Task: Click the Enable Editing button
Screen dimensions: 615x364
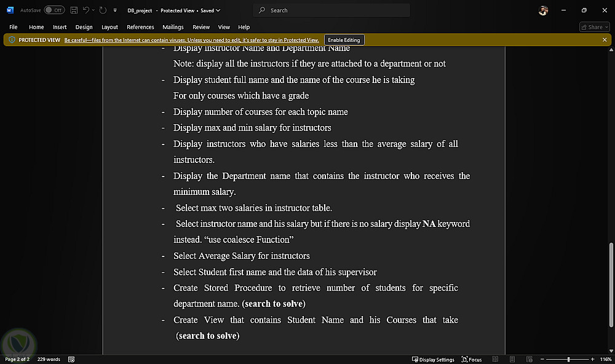Action: (344, 40)
